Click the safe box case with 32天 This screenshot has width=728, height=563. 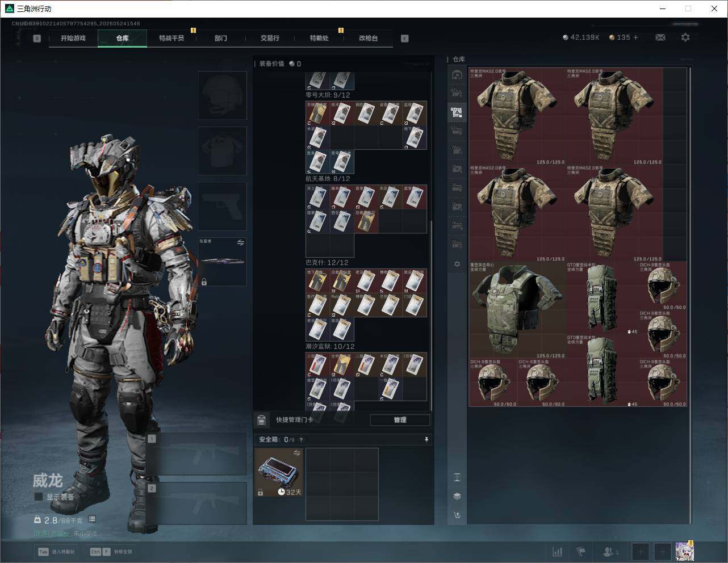[279, 472]
